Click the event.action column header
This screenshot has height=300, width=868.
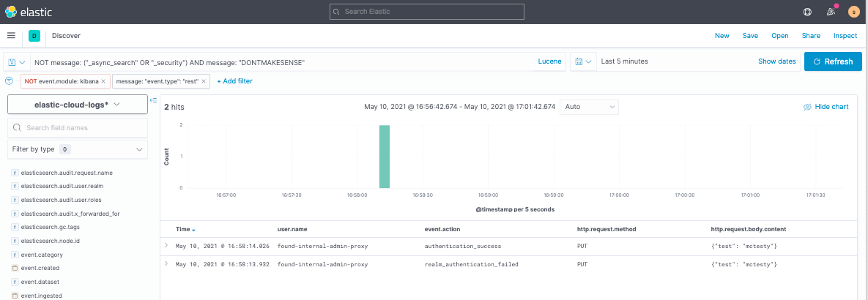click(x=442, y=229)
